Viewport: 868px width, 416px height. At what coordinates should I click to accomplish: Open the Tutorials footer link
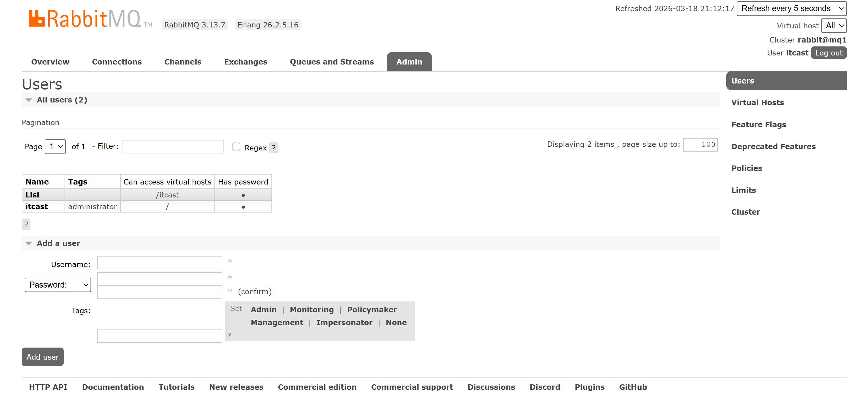[x=176, y=387]
